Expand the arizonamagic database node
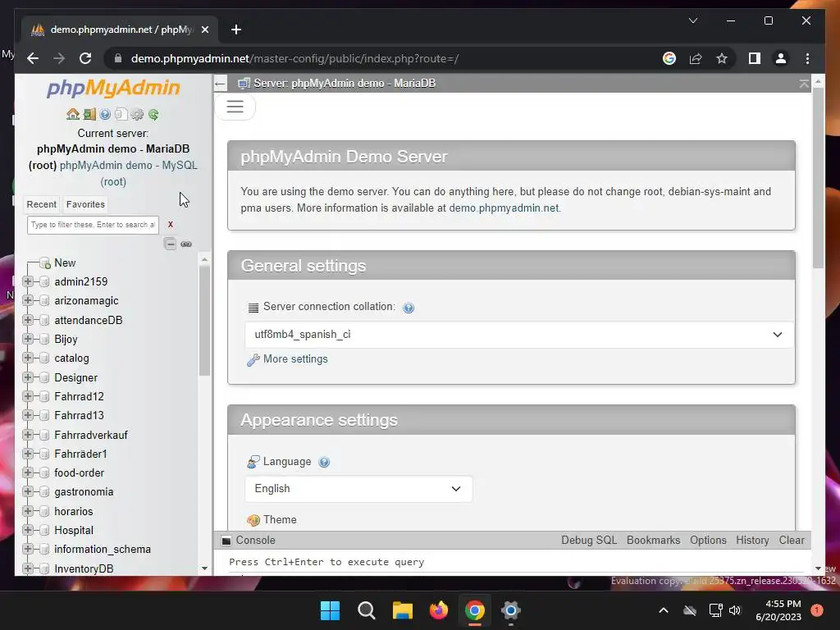840x630 pixels. point(28,300)
